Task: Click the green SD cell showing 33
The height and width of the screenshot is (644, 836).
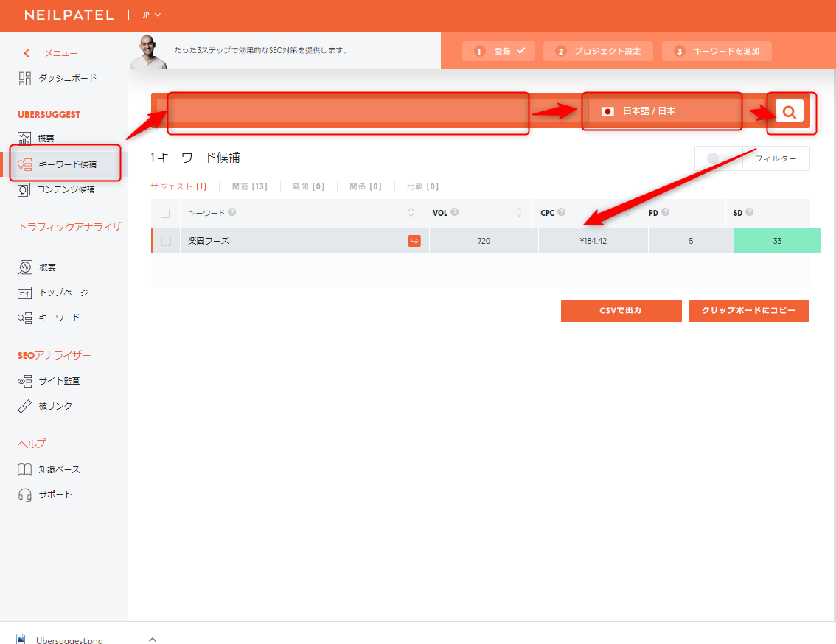Action: point(777,241)
